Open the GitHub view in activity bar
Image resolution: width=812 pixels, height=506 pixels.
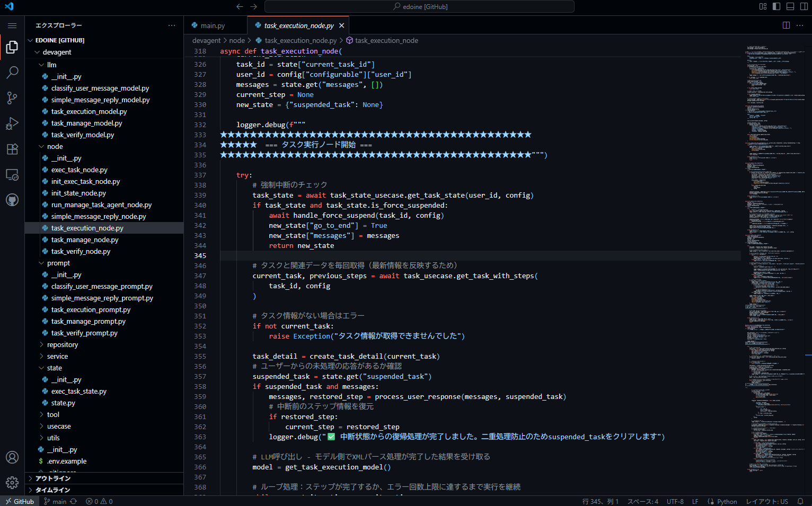[12, 200]
